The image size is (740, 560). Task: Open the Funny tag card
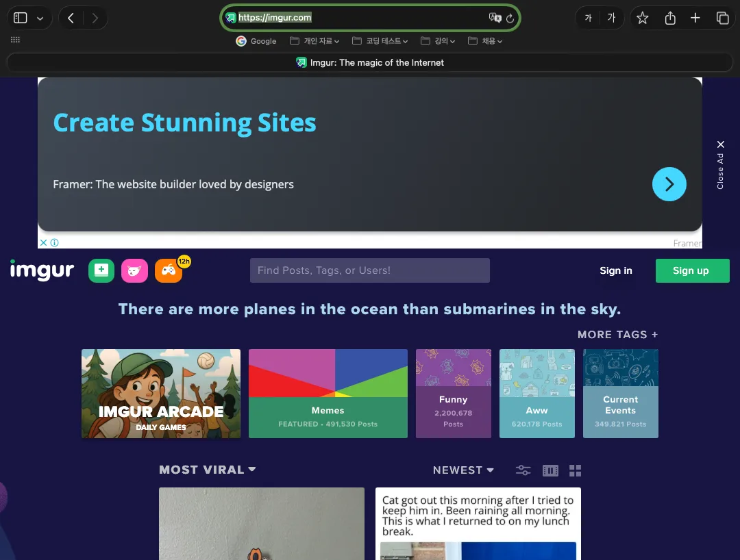tap(454, 394)
